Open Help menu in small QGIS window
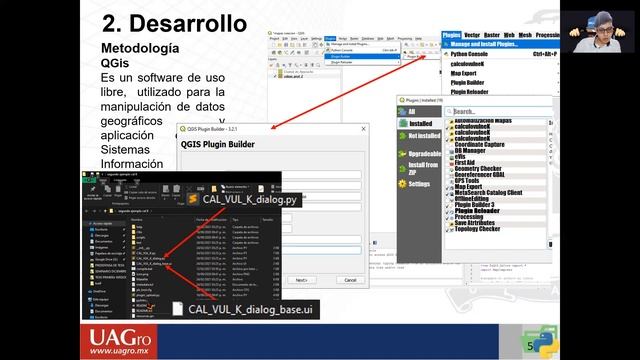The image size is (640, 360). [x=418, y=38]
